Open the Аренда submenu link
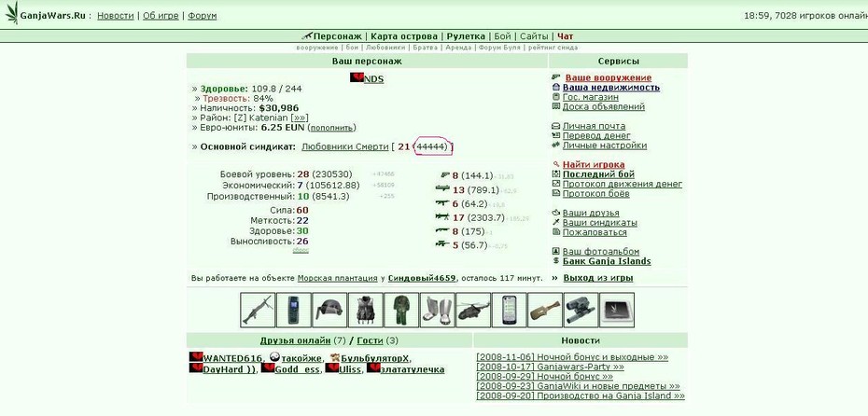The image size is (868, 416). [x=458, y=48]
